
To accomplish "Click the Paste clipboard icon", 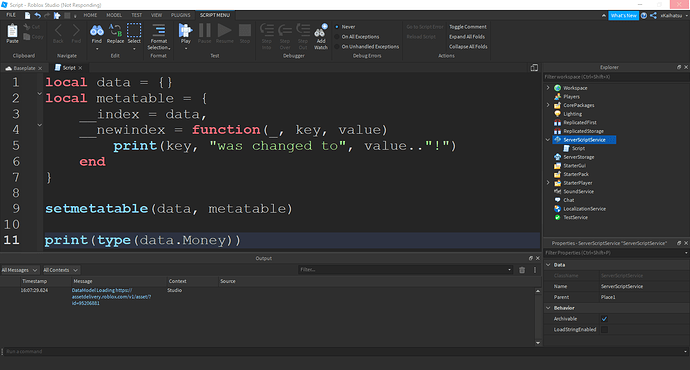I will click(x=12, y=31).
